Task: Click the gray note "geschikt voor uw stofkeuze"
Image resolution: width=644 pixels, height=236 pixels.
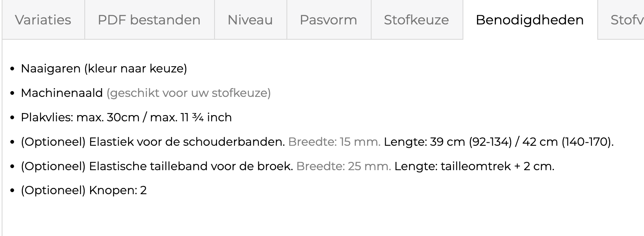Action: coord(188,93)
